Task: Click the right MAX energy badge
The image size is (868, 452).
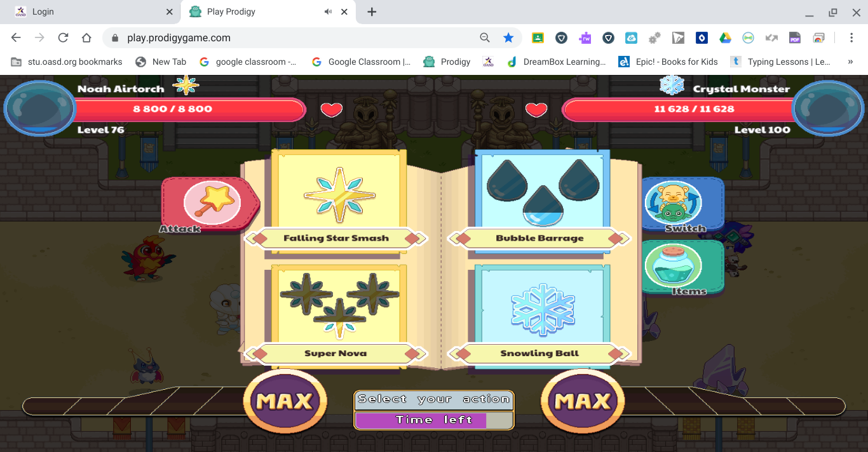Action: [x=582, y=401]
